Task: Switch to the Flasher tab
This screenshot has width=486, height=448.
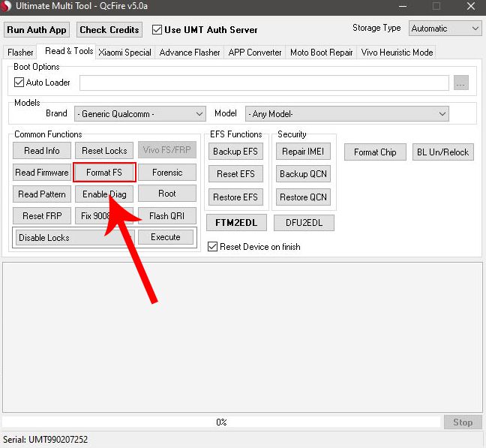Action: click(20, 53)
